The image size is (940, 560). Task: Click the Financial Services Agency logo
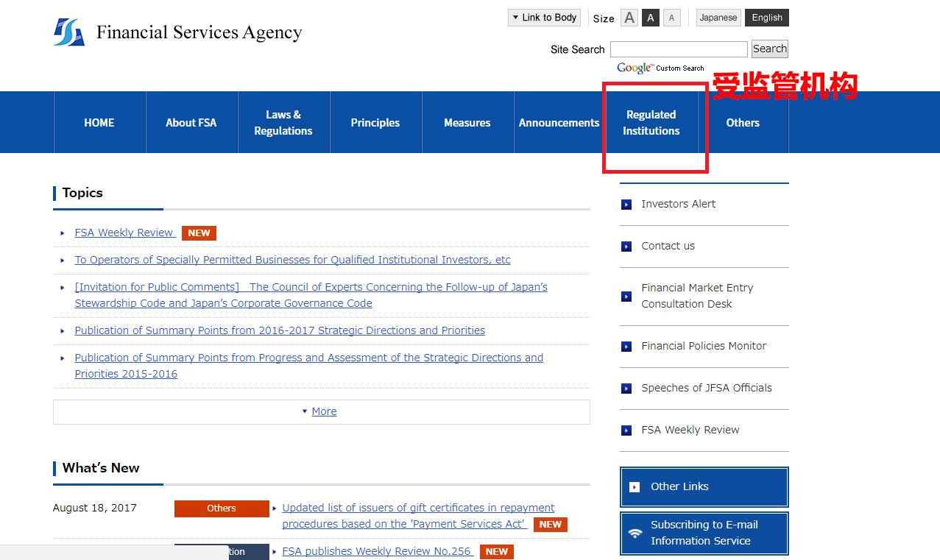coord(68,32)
